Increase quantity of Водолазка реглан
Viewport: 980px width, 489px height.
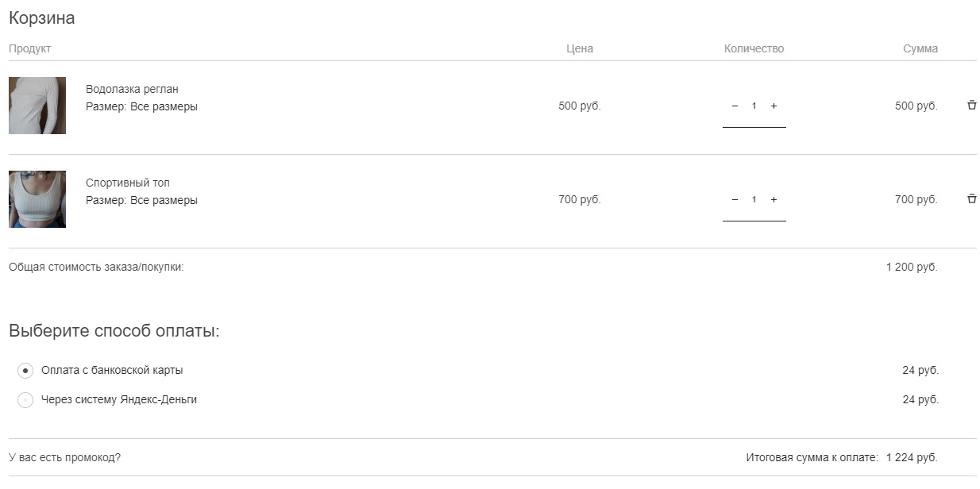click(774, 106)
